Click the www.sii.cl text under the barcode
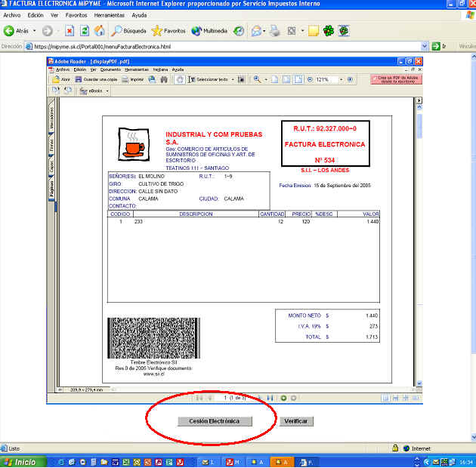This screenshot has height=468, width=476. [153, 374]
